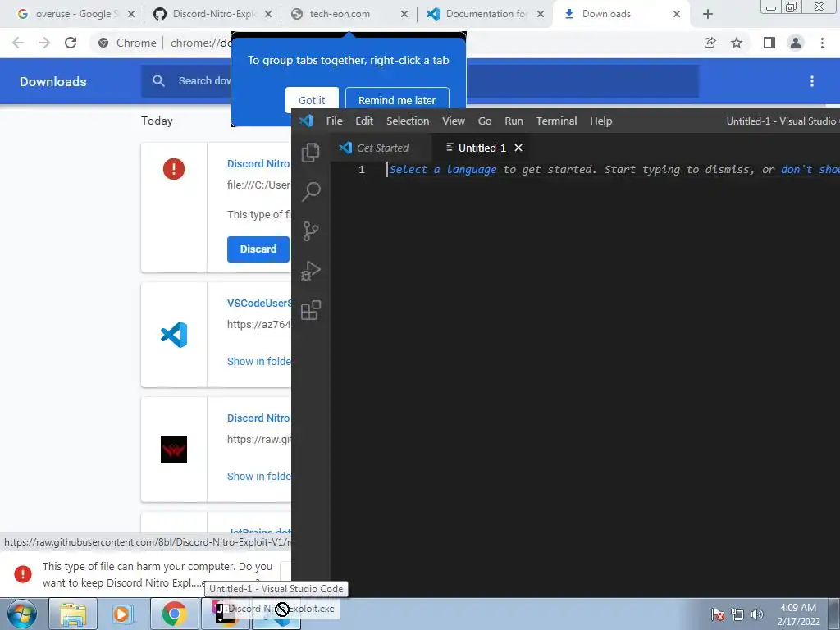Open Windows Media Player from taskbar
The width and height of the screenshot is (840, 630).
click(x=121, y=614)
